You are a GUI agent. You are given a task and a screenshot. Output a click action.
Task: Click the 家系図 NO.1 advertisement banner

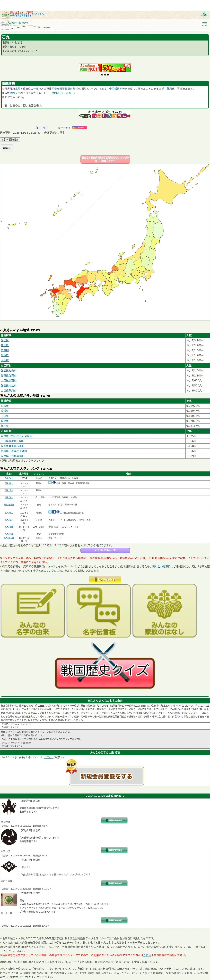coord(105,68)
